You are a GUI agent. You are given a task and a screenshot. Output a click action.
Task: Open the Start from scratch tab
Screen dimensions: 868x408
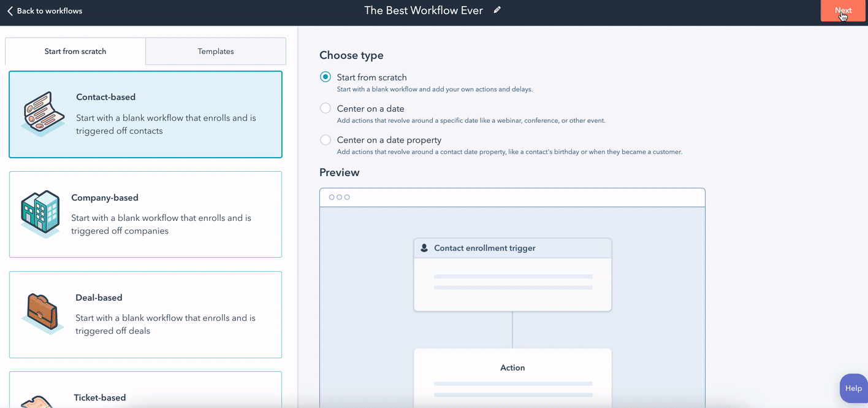[x=75, y=52]
